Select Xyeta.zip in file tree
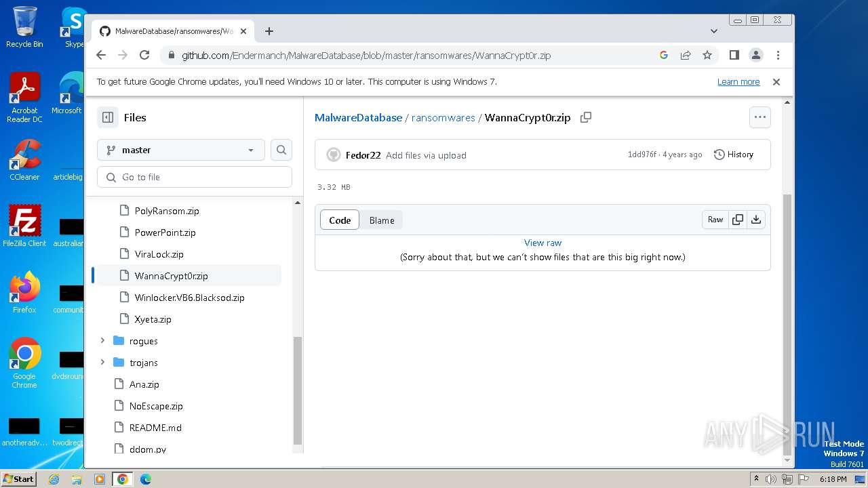 coord(153,319)
